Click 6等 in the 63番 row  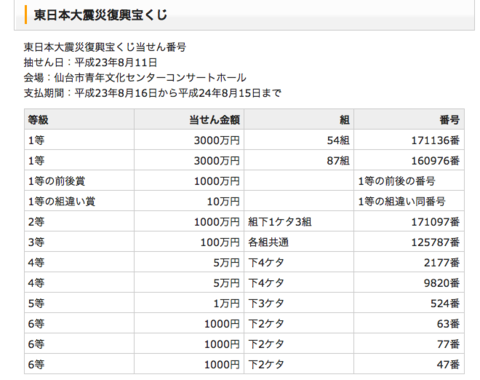tap(36, 324)
